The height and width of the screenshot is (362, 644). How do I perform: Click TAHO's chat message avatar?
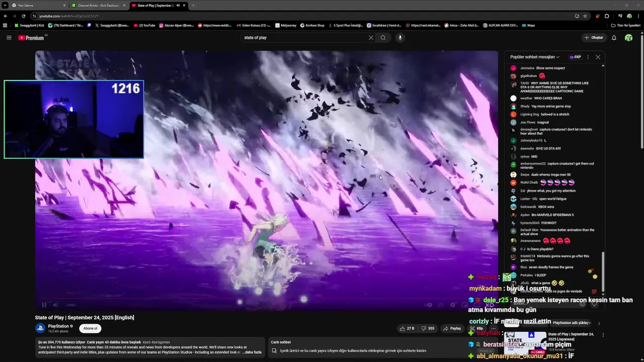[513, 84]
